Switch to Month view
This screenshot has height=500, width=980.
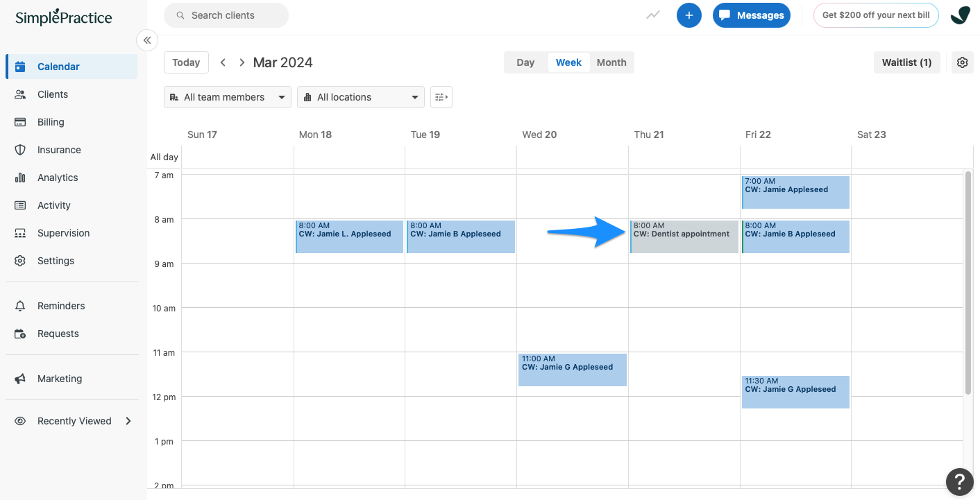pos(611,62)
